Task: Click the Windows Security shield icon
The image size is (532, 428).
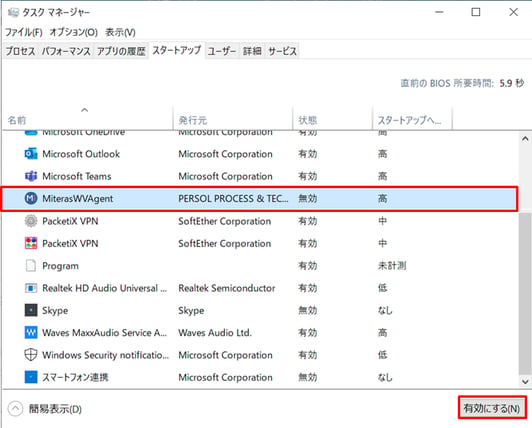Action: (x=31, y=355)
